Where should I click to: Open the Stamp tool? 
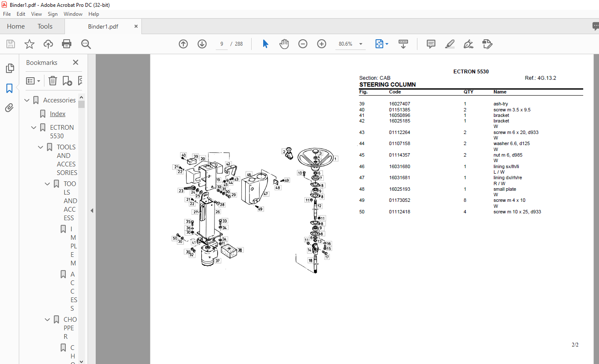[487, 44]
